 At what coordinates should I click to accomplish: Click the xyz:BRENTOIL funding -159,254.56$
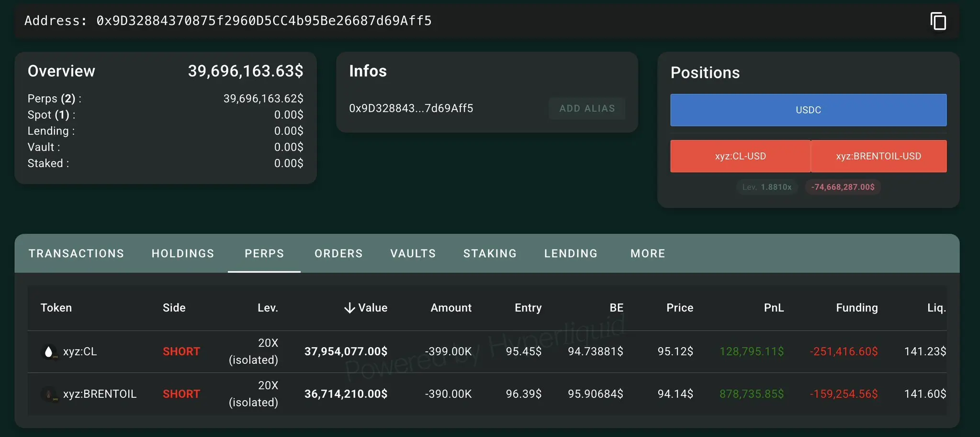tap(844, 394)
